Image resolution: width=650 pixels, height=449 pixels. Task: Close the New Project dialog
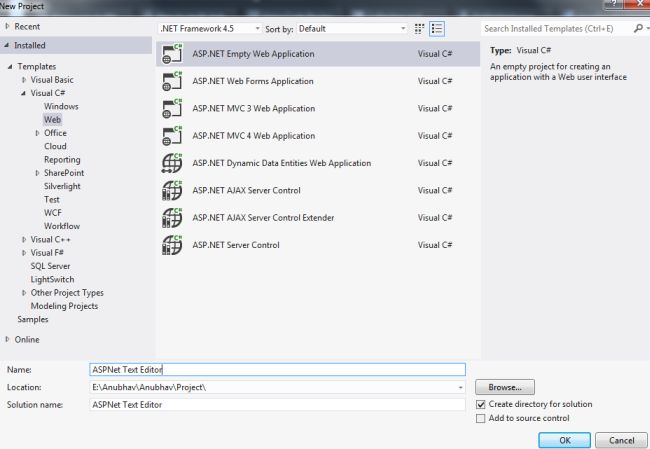[x=639, y=3]
